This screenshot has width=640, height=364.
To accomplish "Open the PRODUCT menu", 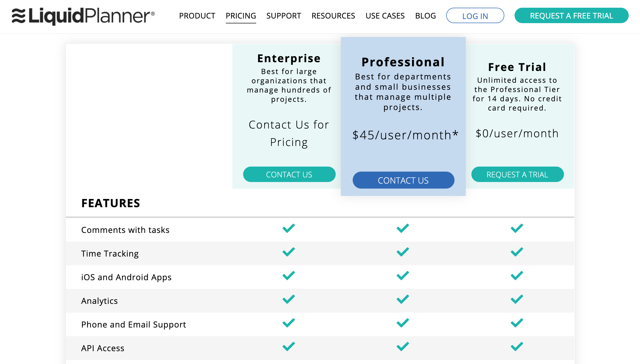I will point(197,16).
